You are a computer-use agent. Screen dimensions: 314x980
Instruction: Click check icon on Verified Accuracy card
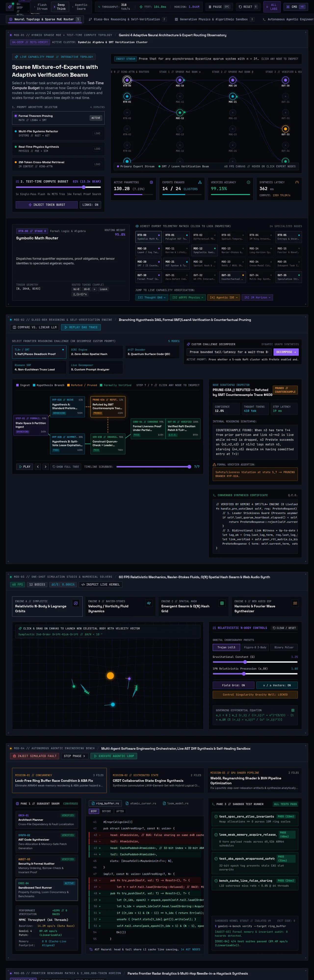point(249,182)
